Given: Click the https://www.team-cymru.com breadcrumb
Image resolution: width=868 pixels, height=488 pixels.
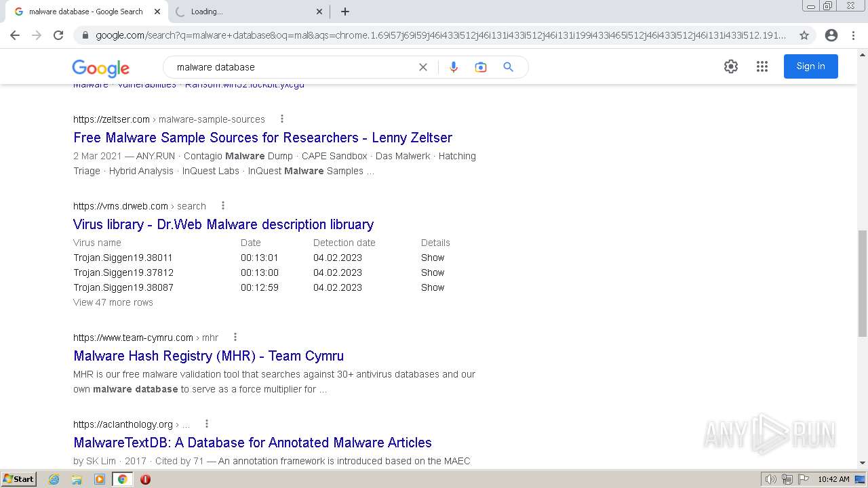Looking at the screenshot, I should coord(133,338).
